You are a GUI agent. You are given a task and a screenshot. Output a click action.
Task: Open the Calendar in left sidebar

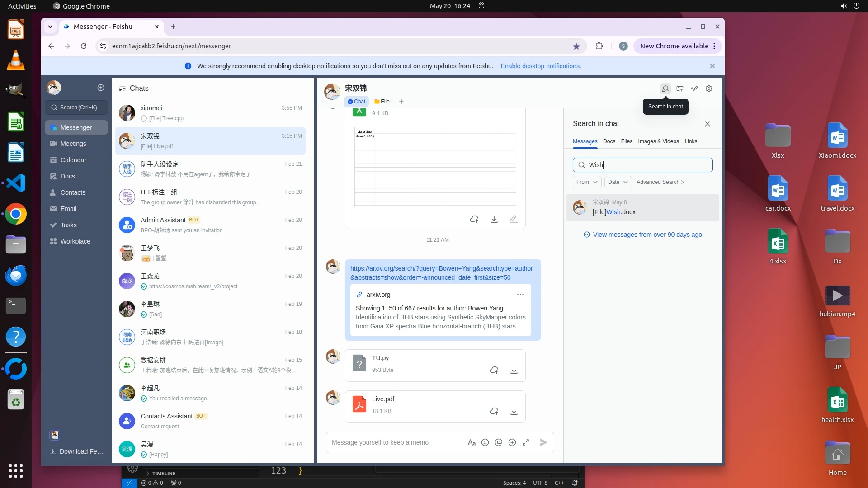click(73, 160)
